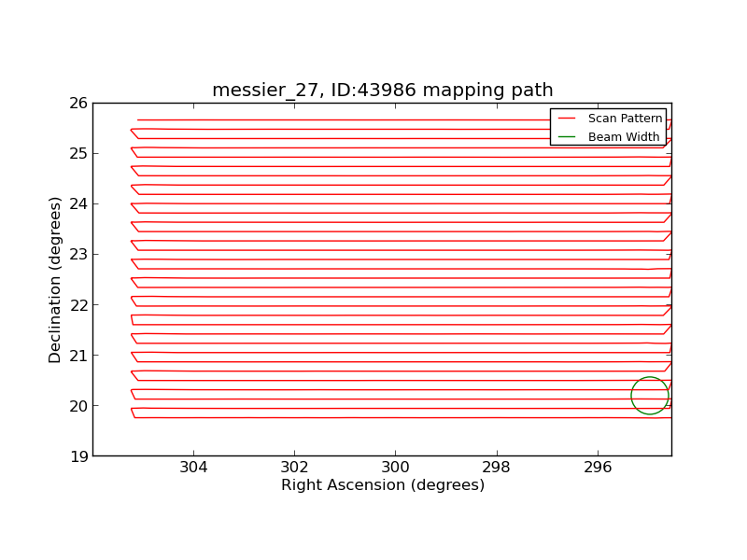Viewport: 747px width, 560px height.
Task: Select the 'Beam Width' legend label
Action: tap(624, 137)
